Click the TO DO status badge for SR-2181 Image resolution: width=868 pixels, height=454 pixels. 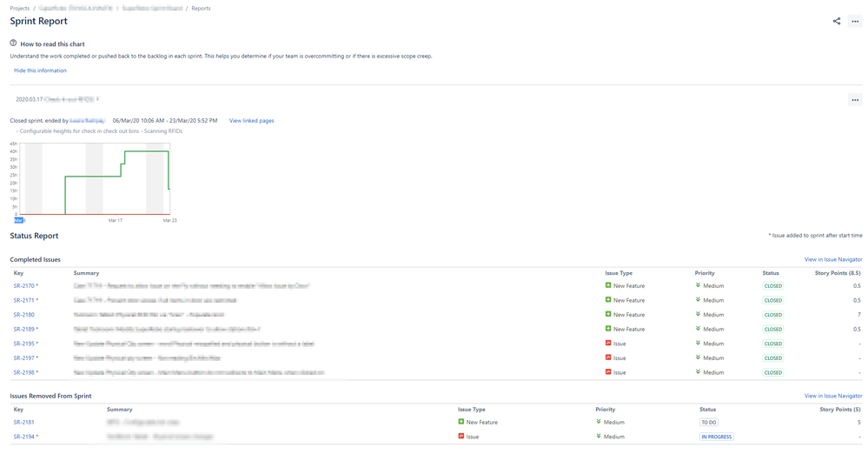pos(709,423)
